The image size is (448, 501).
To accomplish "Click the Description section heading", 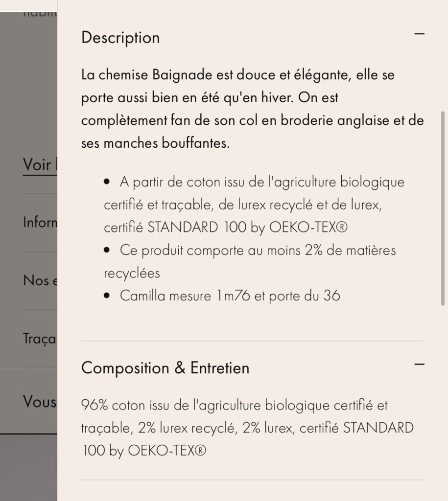I will 120,38.
